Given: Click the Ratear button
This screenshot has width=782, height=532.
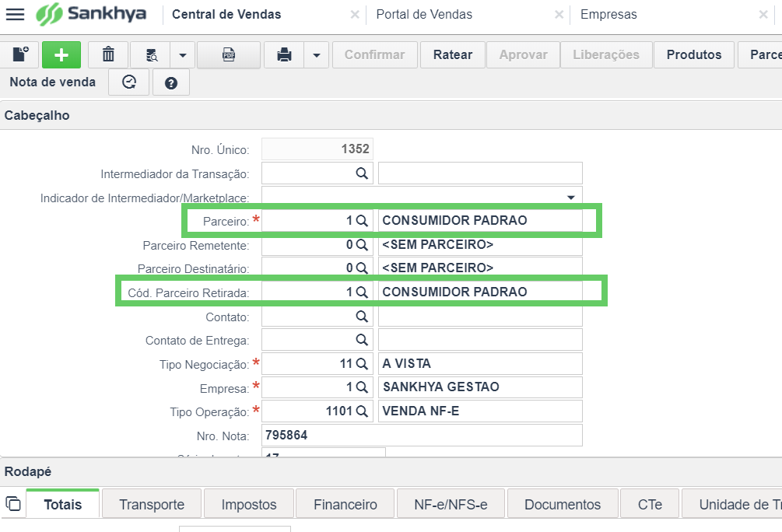Looking at the screenshot, I should 453,54.
